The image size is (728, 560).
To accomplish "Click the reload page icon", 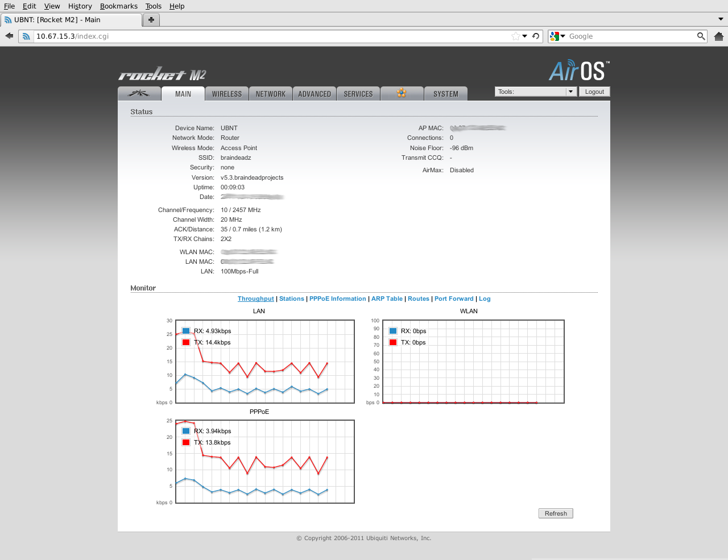I will pyautogui.click(x=536, y=36).
